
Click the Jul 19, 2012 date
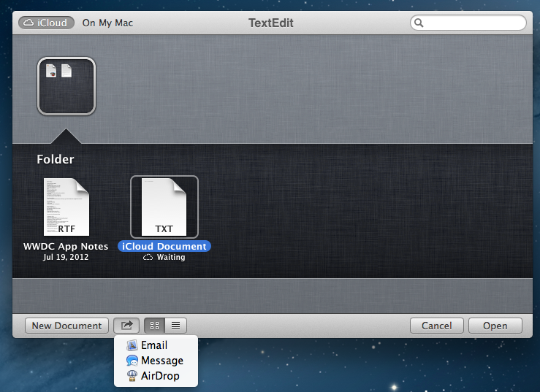[x=66, y=257]
